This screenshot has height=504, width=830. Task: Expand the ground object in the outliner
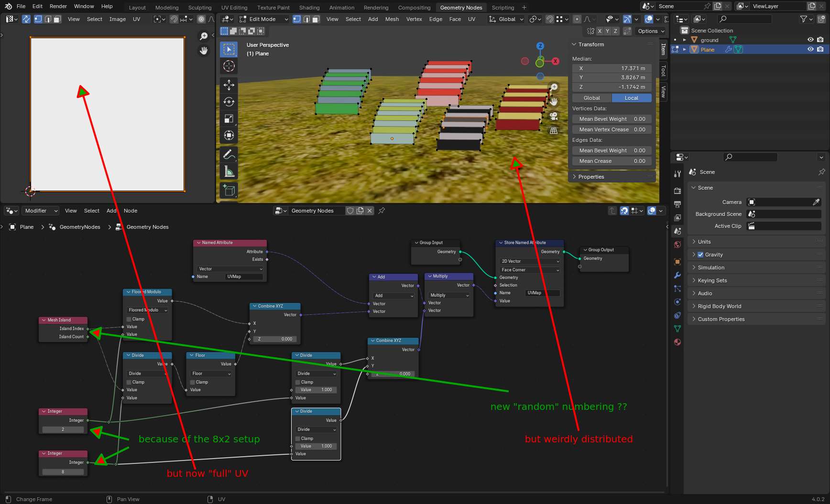(685, 40)
